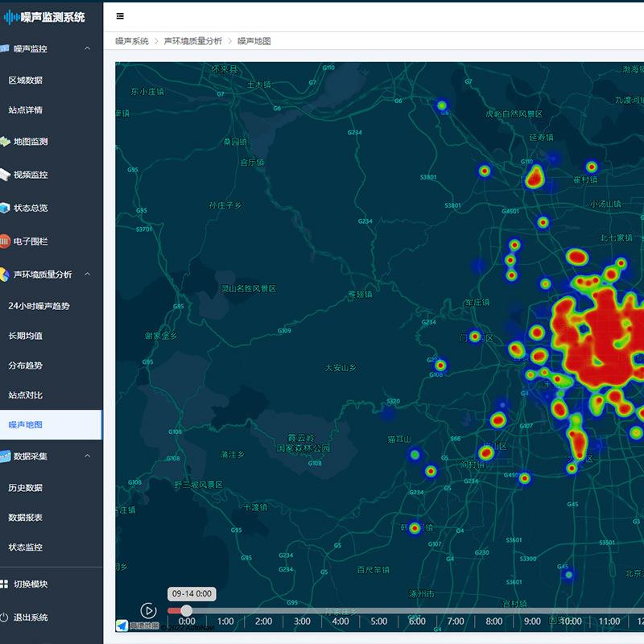This screenshot has width=644, height=644.
Task: Collapse the 数据采集 menu chevron
Action: [x=88, y=456]
